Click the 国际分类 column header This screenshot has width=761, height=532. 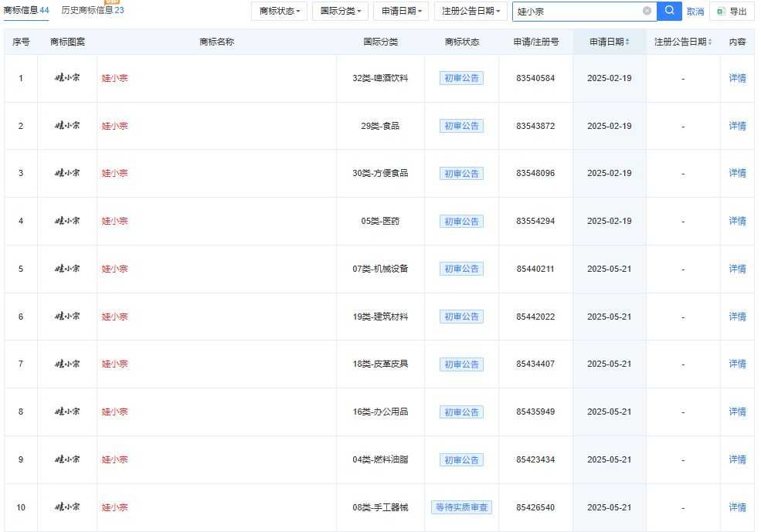tap(380, 42)
